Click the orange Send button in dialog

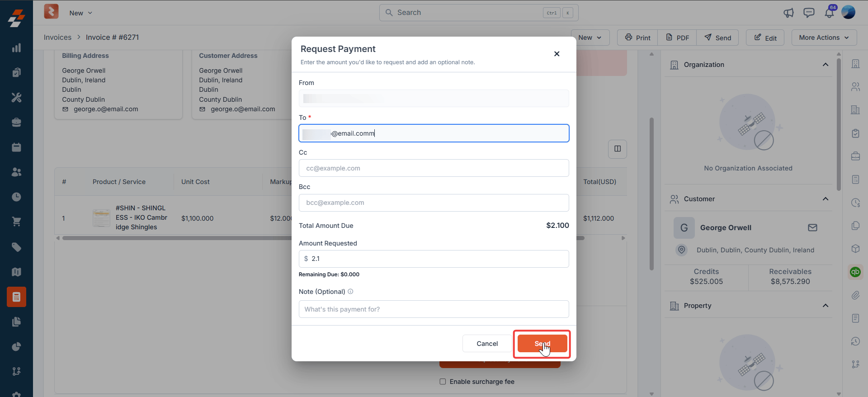coord(542,344)
